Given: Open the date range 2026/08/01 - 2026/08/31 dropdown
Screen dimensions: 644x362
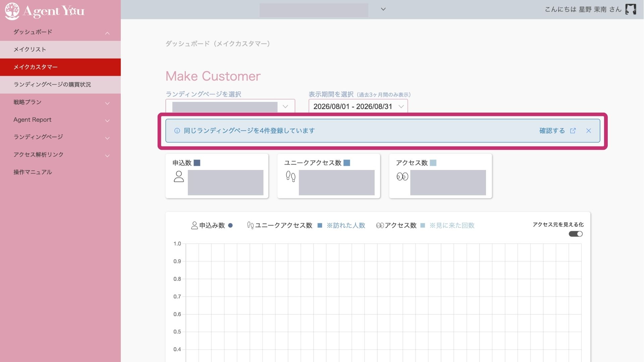Looking at the screenshot, I should [358, 107].
